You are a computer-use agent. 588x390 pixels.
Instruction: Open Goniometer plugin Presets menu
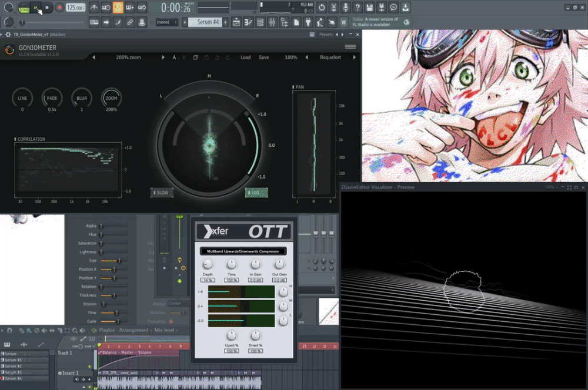(x=326, y=35)
